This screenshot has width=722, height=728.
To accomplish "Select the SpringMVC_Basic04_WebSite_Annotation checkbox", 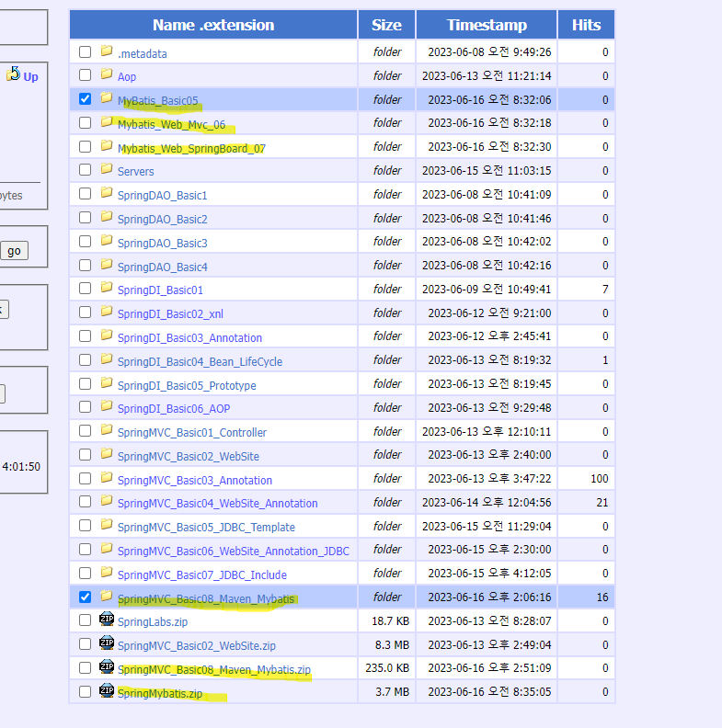I will 85,502.
